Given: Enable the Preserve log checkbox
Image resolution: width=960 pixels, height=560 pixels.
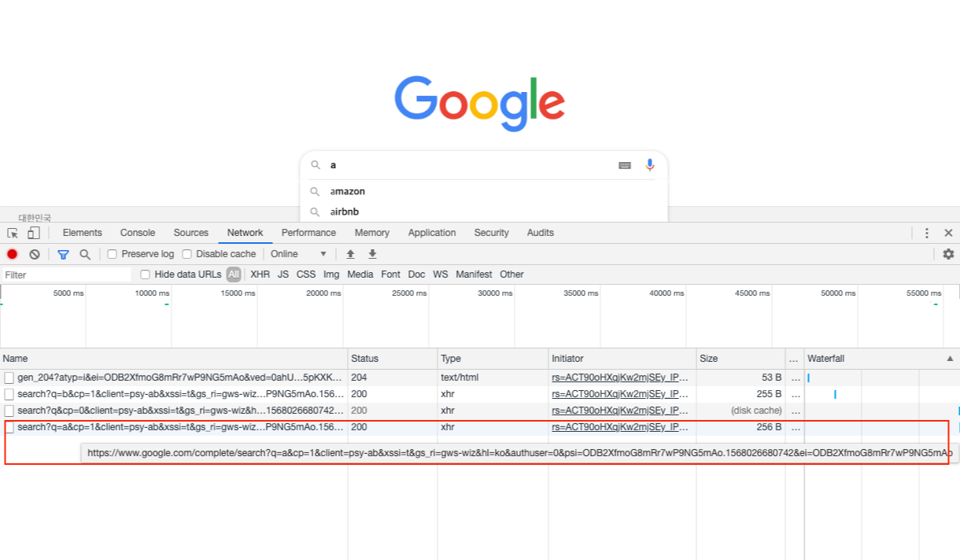Looking at the screenshot, I should pos(113,254).
